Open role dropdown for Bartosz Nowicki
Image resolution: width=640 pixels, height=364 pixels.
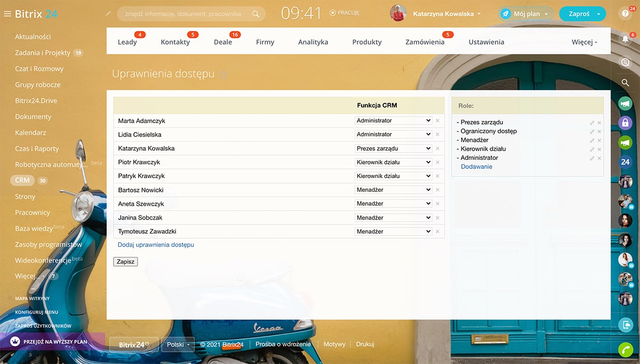click(x=393, y=190)
